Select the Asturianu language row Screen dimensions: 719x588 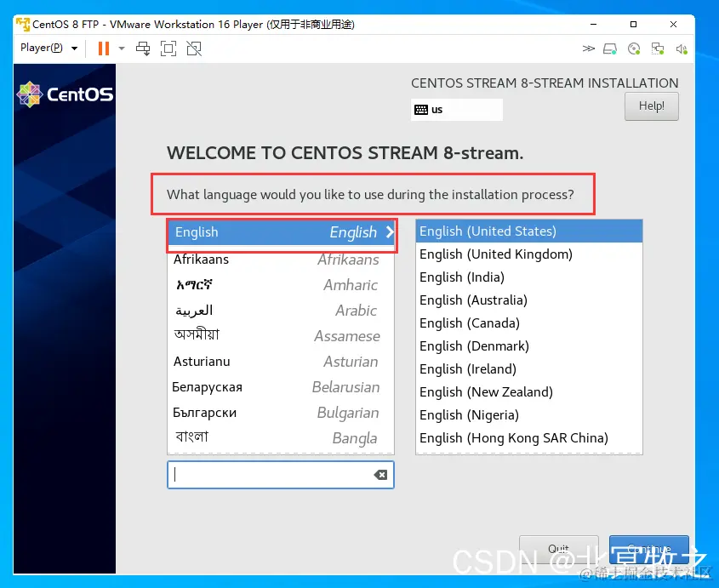point(281,362)
